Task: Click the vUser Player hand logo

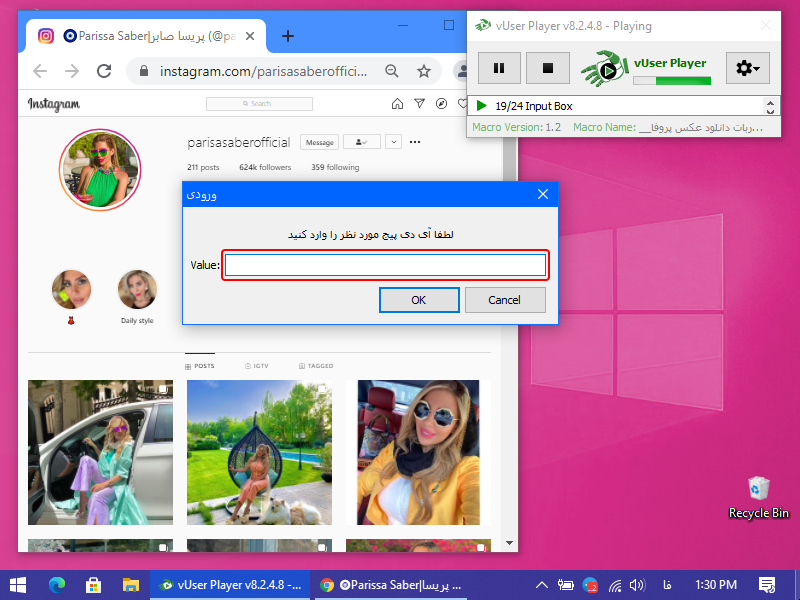Action: coord(605,68)
